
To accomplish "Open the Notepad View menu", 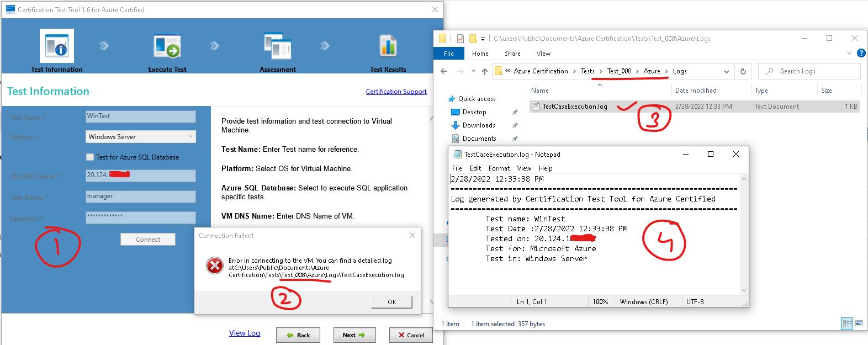I will [x=524, y=168].
